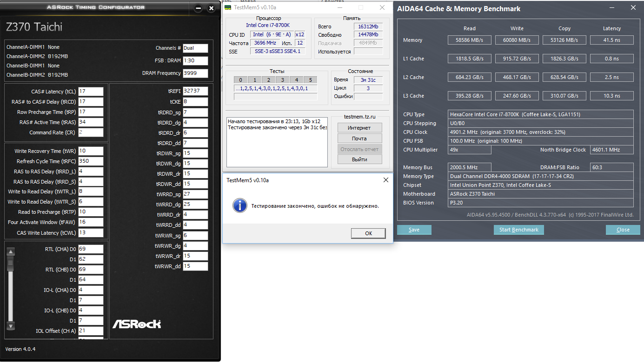Image resolution: width=644 pixels, height=363 pixels.
Task: Open the Интернет button in TestMem5
Action: click(359, 128)
